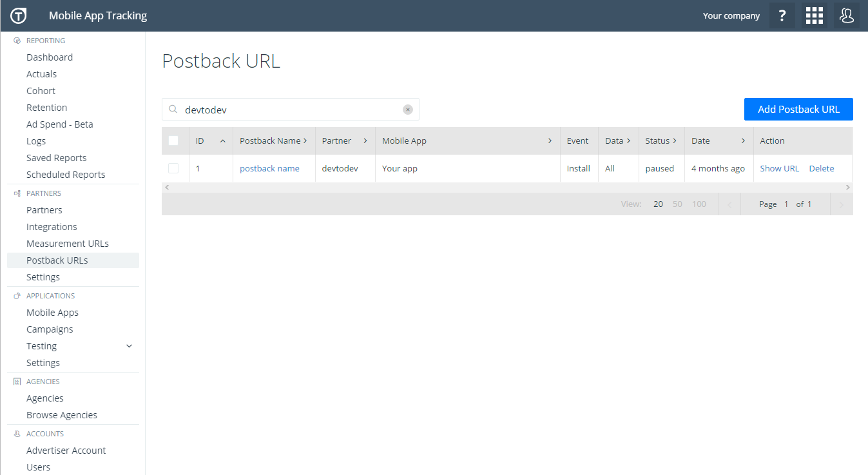Click the Add Postback URL button
This screenshot has height=475, width=868.
click(798, 109)
